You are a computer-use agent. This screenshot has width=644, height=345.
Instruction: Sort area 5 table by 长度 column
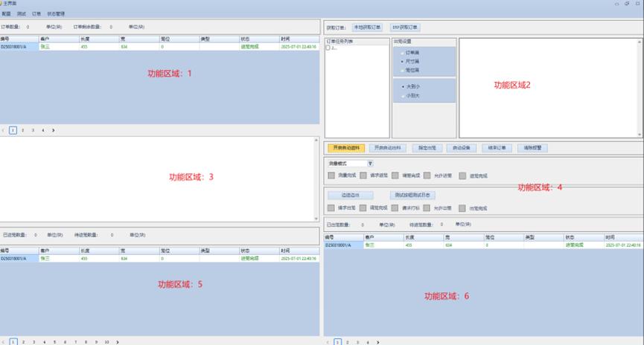(100, 251)
